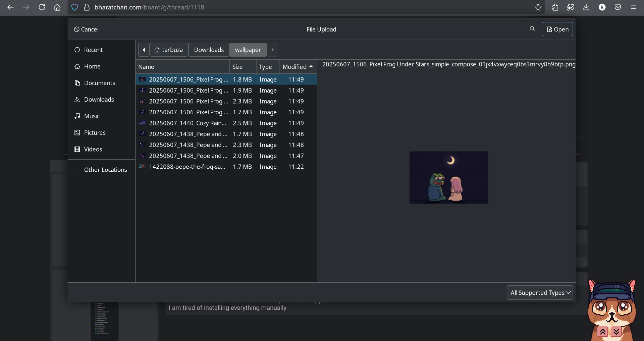This screenshot has width=644, height=341.
Task: Click the shield tracking protection icon
Action: tap(74, 7)
